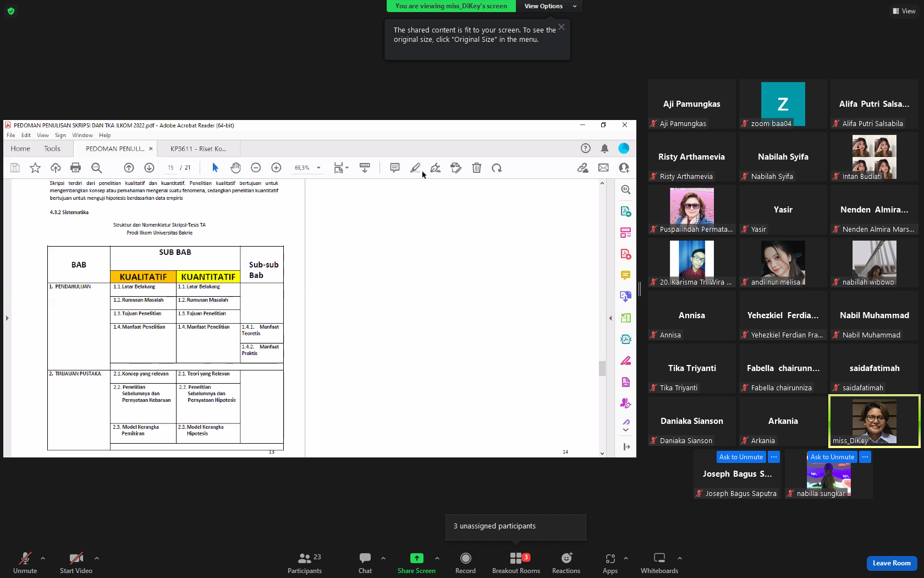
Task: Open more options for Joseph Bagus Saputra
Action: coord(774,457)
